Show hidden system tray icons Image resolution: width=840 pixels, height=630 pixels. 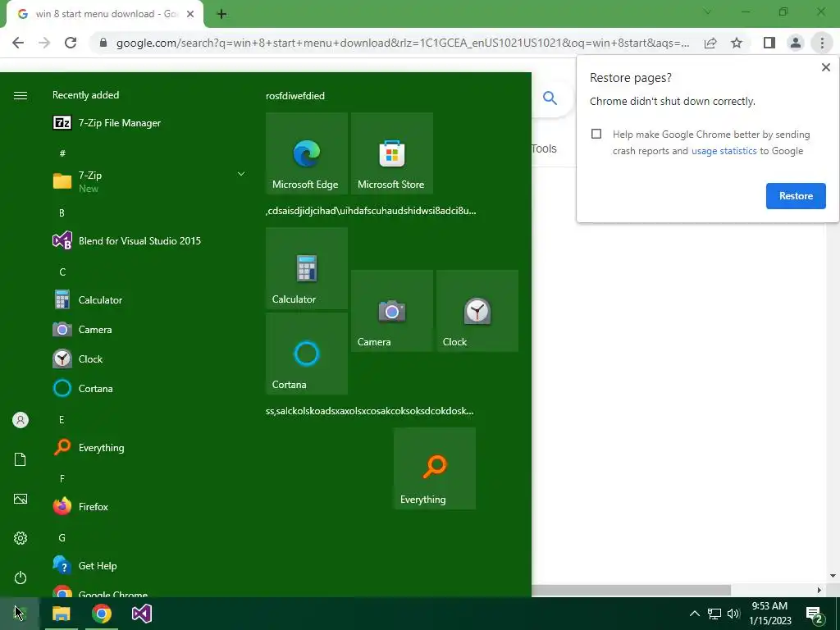pos(694,614)
